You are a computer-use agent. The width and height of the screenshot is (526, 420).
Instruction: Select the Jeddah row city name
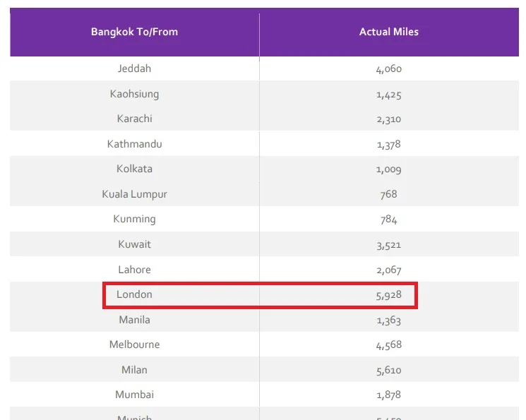click(135, 68)
